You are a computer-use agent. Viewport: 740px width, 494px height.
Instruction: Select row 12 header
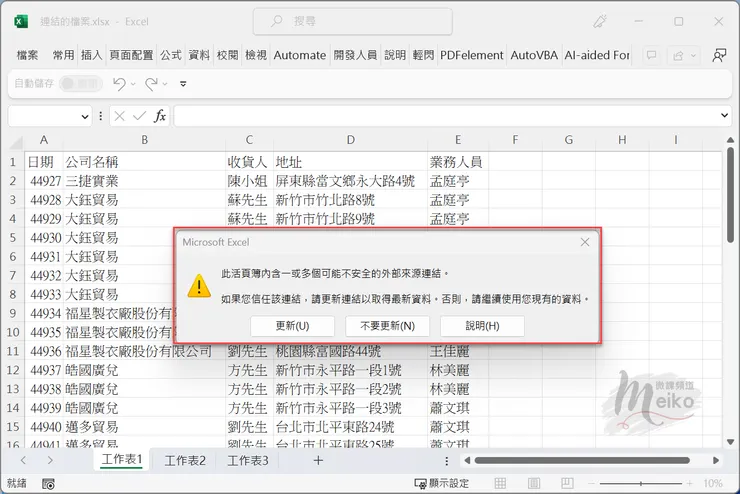coord(13,370)
